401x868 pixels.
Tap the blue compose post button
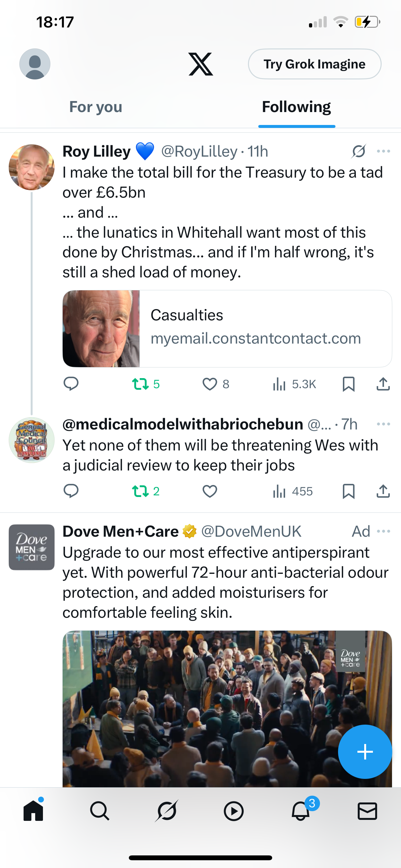pos(365,751)
